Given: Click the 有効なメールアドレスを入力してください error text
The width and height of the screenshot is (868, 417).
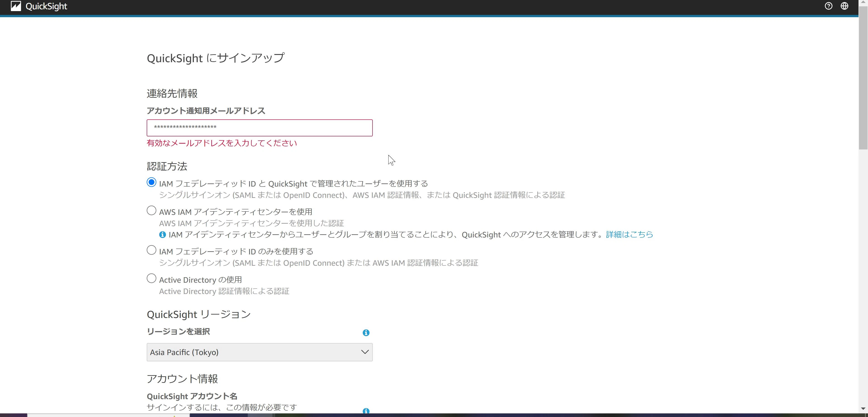Looking at the screenshot, I should 222,143.
